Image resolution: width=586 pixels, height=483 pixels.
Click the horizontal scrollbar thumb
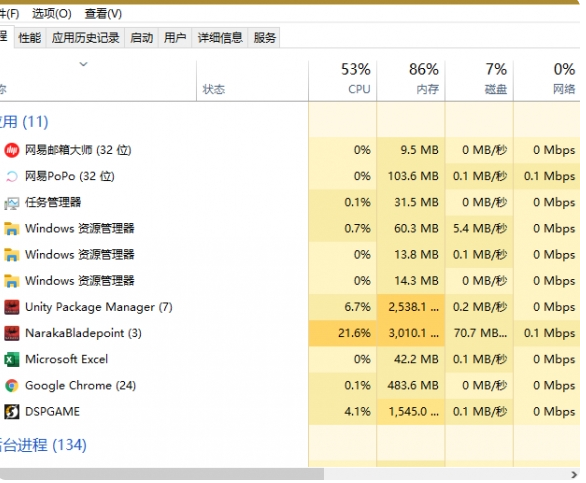(161, 474)
